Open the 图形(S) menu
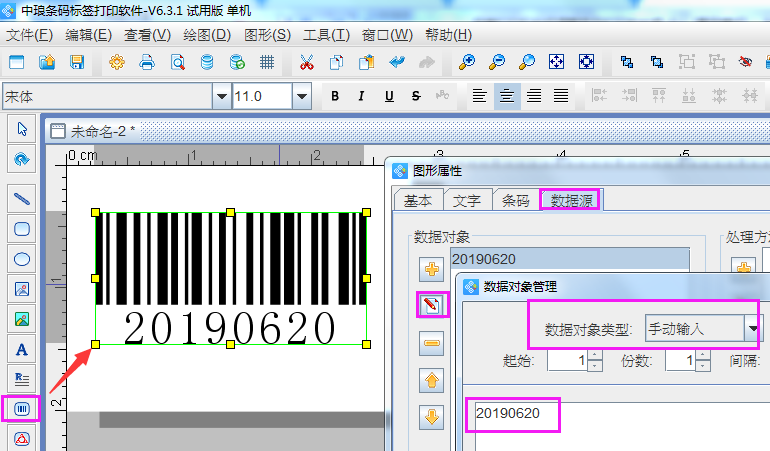Viewport: 770px width, 451px height. (267, 35)
